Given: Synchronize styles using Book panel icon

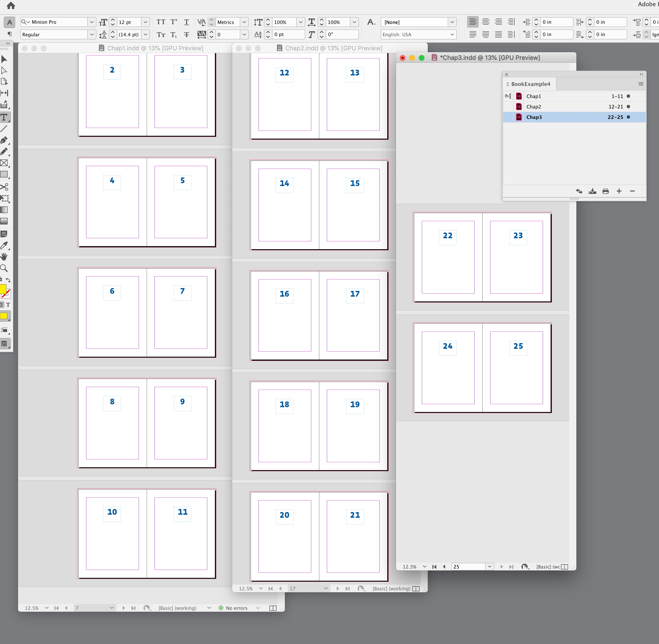Looking at the screenshot, I should coord(579,191).
